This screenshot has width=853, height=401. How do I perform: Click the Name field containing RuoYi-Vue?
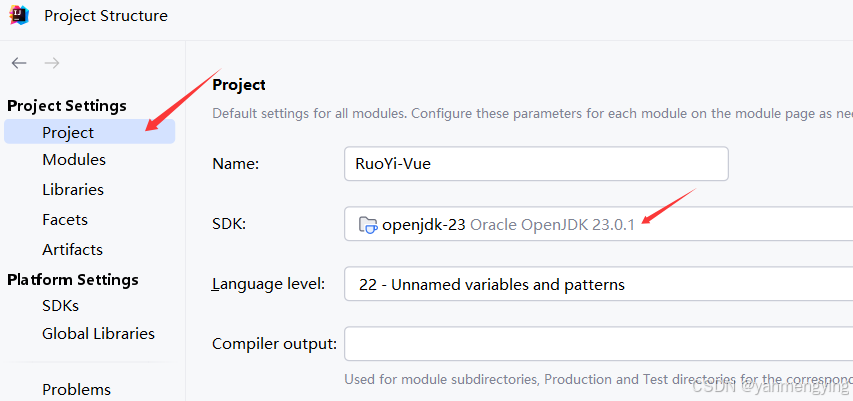[536, 163]
